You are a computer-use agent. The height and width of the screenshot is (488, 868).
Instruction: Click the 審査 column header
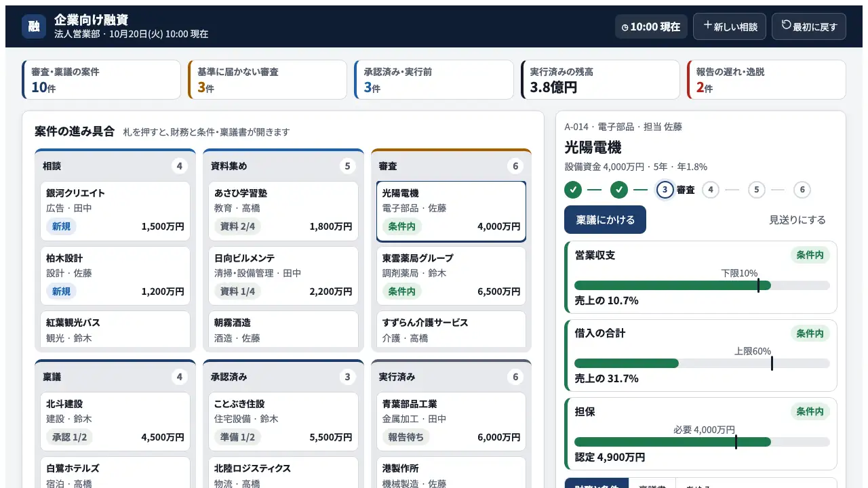[451, 166]
